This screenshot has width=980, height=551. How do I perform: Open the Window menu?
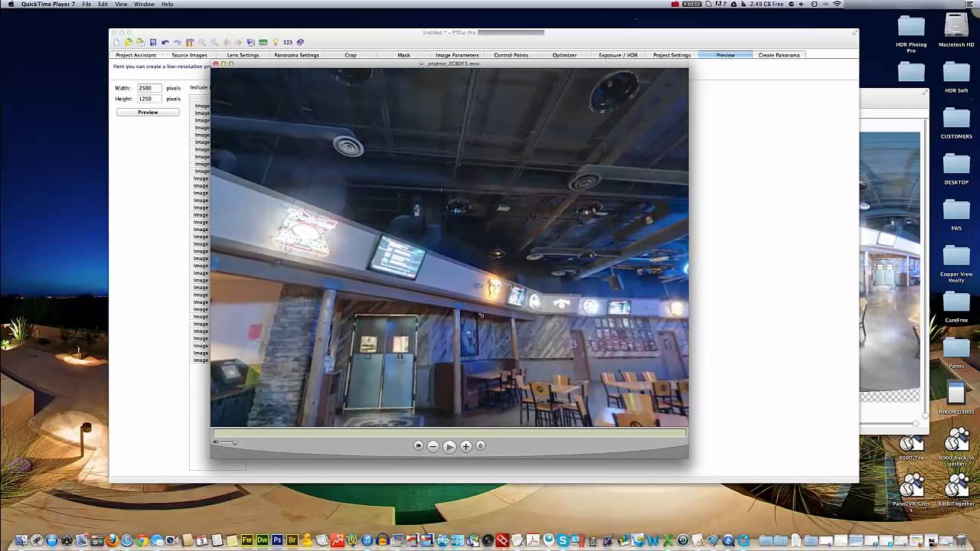point(145,5)
